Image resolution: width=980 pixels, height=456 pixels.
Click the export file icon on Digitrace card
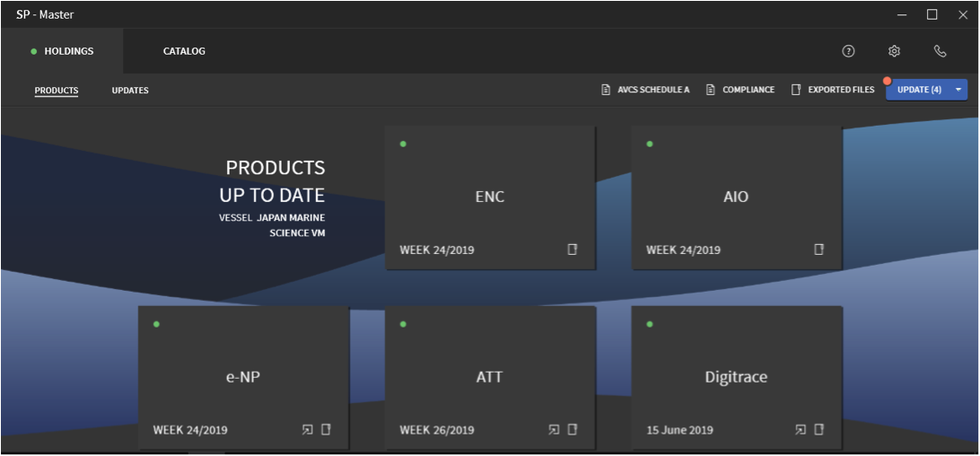[x=818, y=430]
